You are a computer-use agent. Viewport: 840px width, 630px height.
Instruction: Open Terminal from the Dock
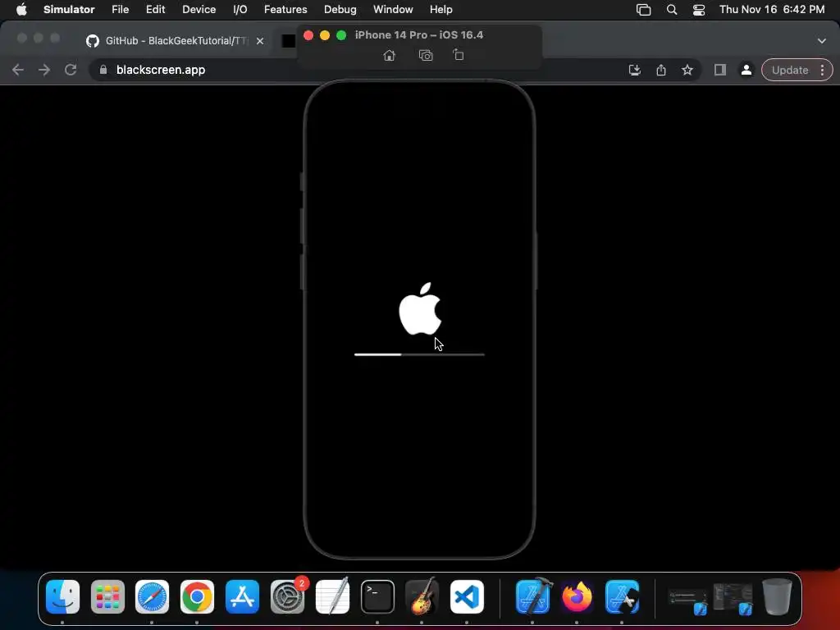pyautogui.click(x=377, y=596)
